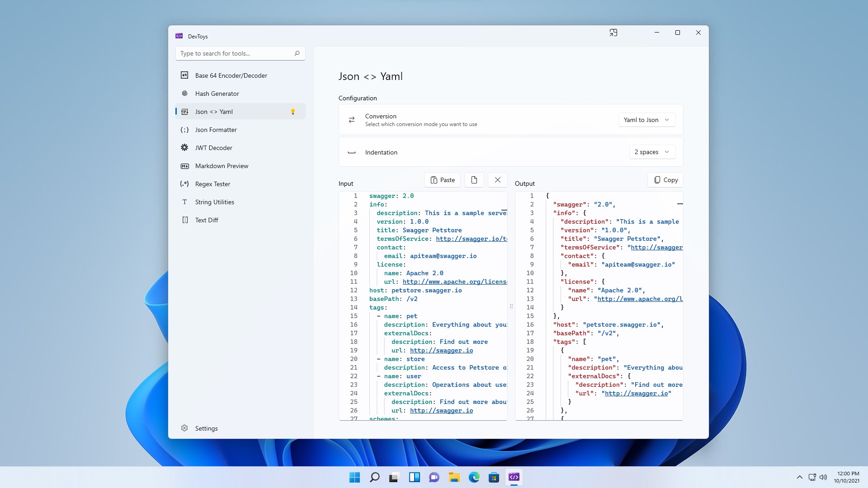Click output text "basePath": "/v2"
Viewport: 868px width, 488px height.
point(584,333)
